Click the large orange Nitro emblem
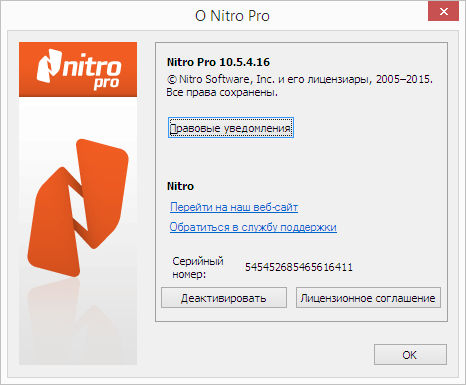Image resolution: width=466 pixels, height=385 pixels. (78, 208)
